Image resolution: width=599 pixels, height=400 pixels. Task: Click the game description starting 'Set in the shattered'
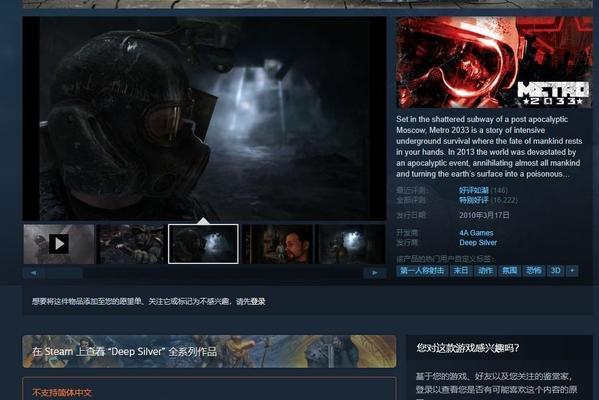[x=489, y=147]
